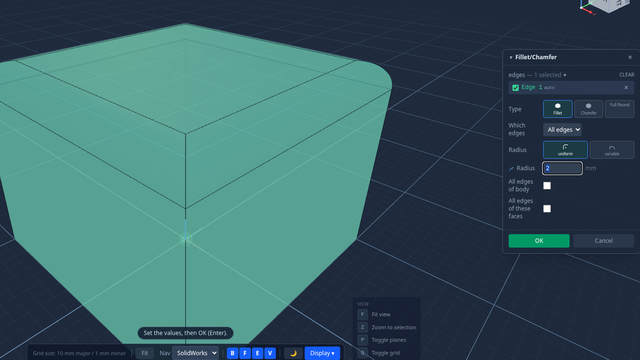The image size is (640, 360).
Task: Click the Fit view toolbar button
Action: pos(144,353)
